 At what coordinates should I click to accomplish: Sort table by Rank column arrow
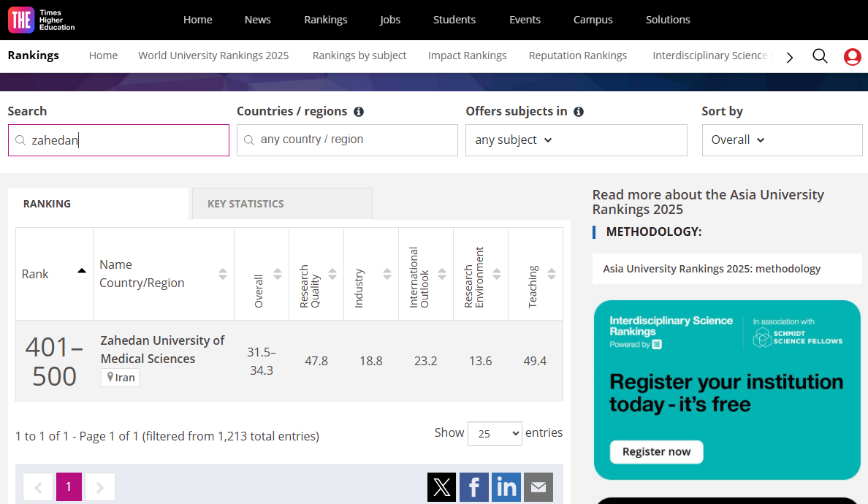pos(81,271)
